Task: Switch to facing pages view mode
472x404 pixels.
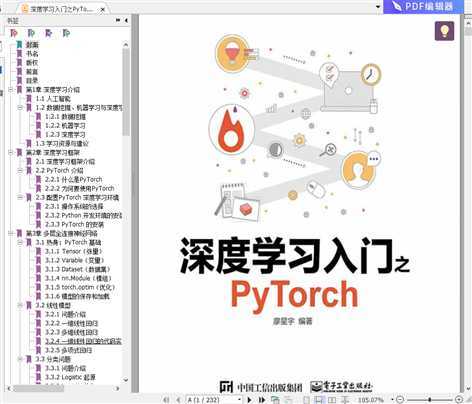Action: (332, 400)
